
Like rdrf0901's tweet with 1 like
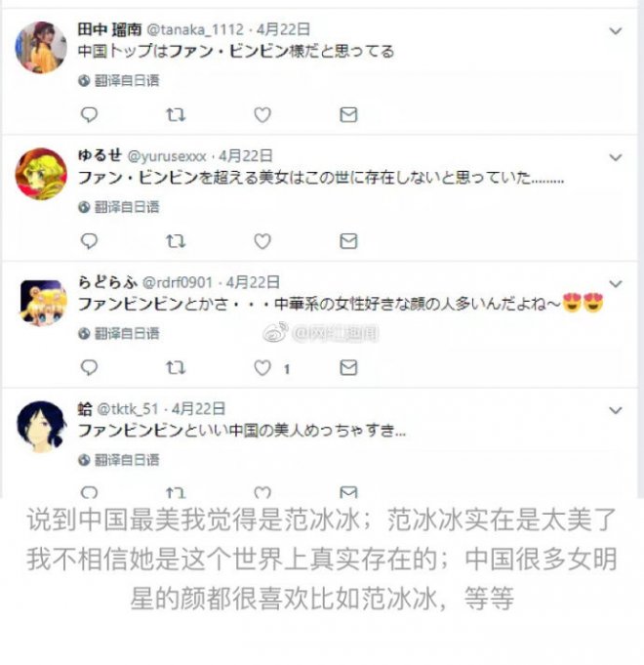262,367
